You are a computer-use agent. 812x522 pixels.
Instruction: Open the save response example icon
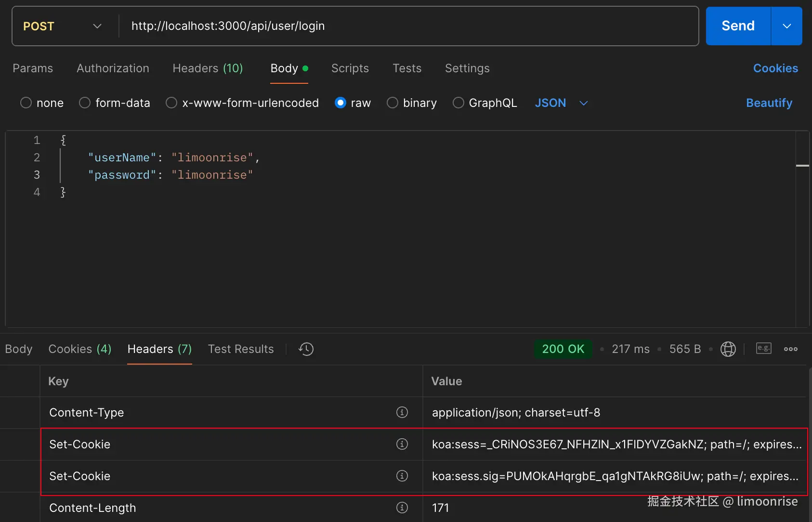pos(763,349)
